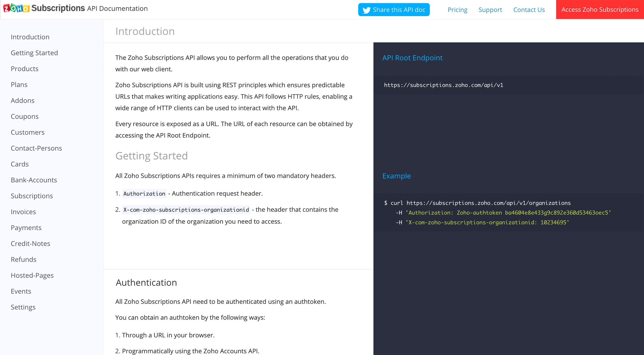Select Introduction in the sidebar
Viewport: 644px width, 355px height.
30,37
